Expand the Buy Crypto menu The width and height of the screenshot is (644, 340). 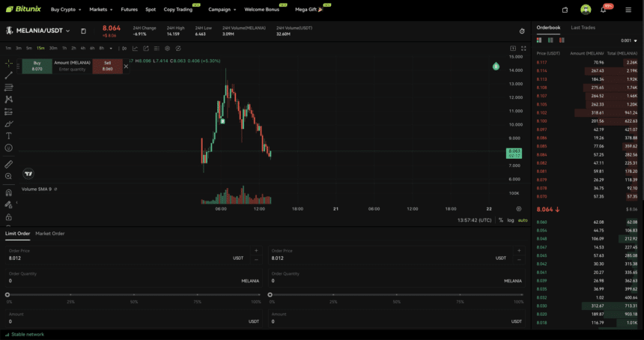(x=66, y=10)
